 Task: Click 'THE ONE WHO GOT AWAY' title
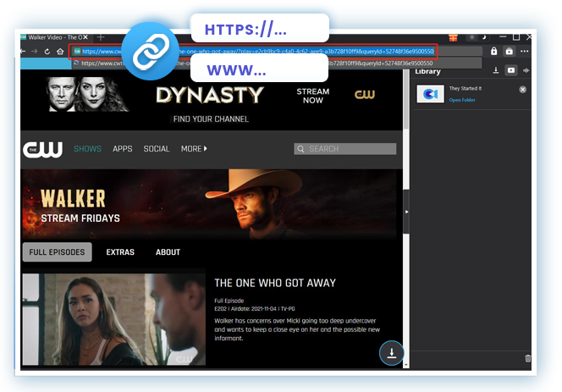[275, 283]
